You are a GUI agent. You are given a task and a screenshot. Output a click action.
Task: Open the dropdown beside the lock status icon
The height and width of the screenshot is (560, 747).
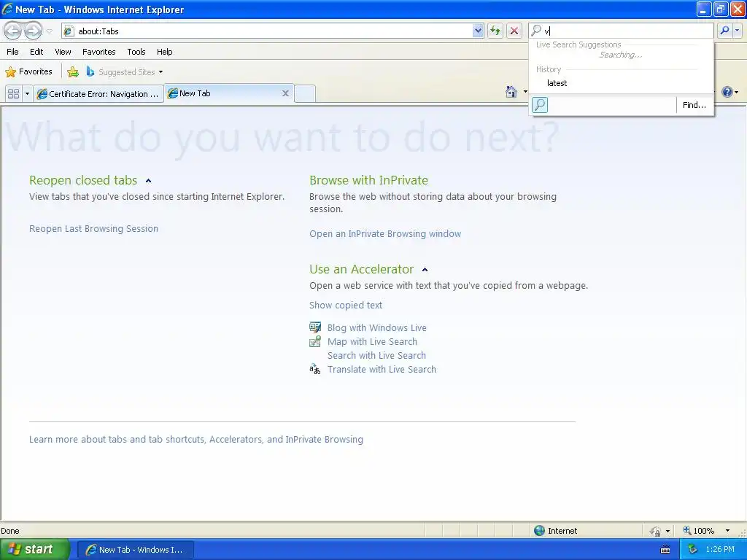668,531
